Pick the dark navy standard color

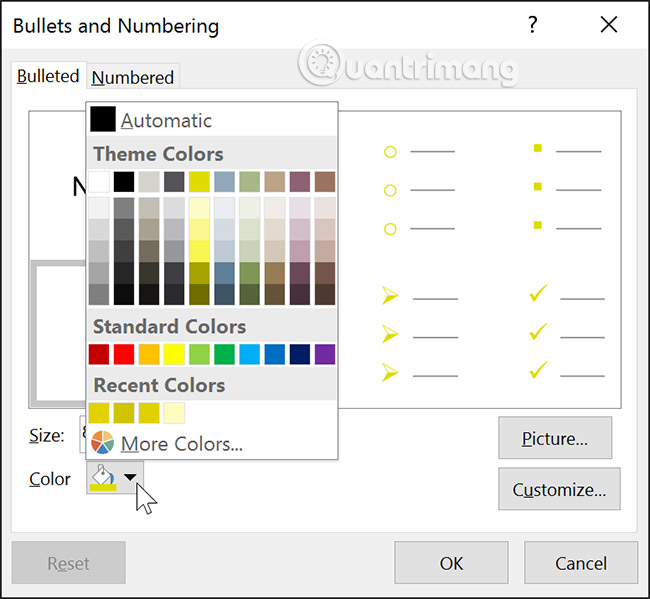[x=300, y=354]
